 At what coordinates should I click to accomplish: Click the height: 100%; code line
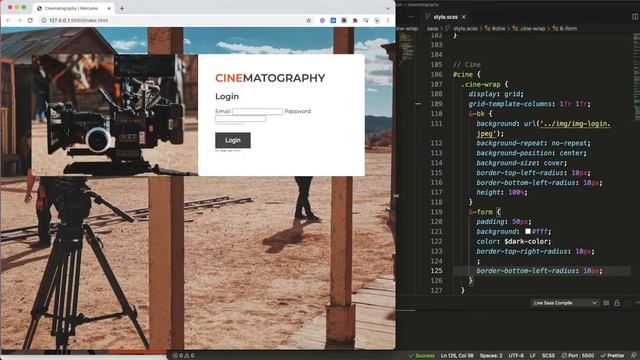coord(502,192)
